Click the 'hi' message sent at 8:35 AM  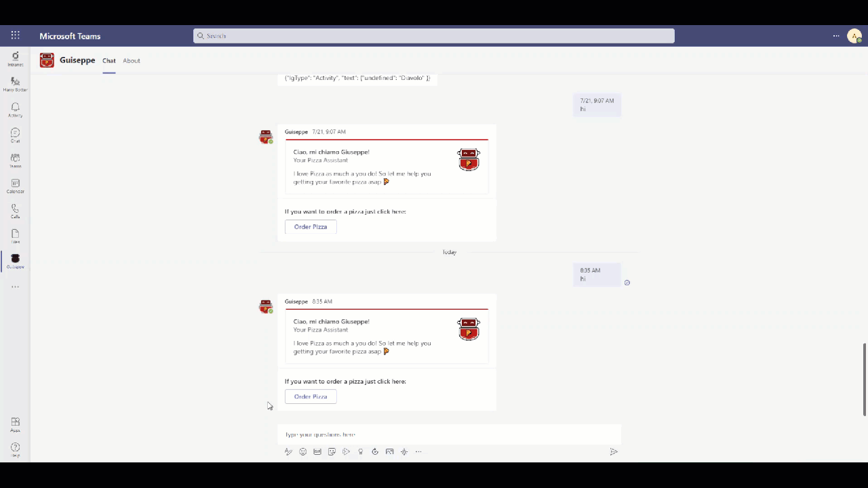pyautogui.click(x=597, y=274)
